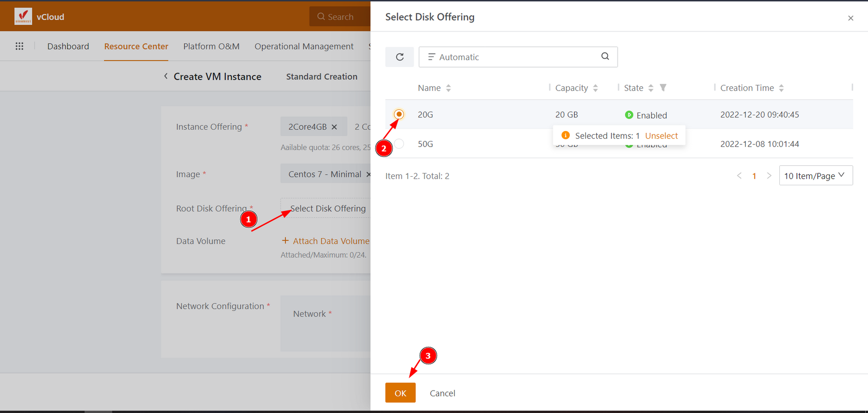Click the vCloud logo icon

(23, 17)
